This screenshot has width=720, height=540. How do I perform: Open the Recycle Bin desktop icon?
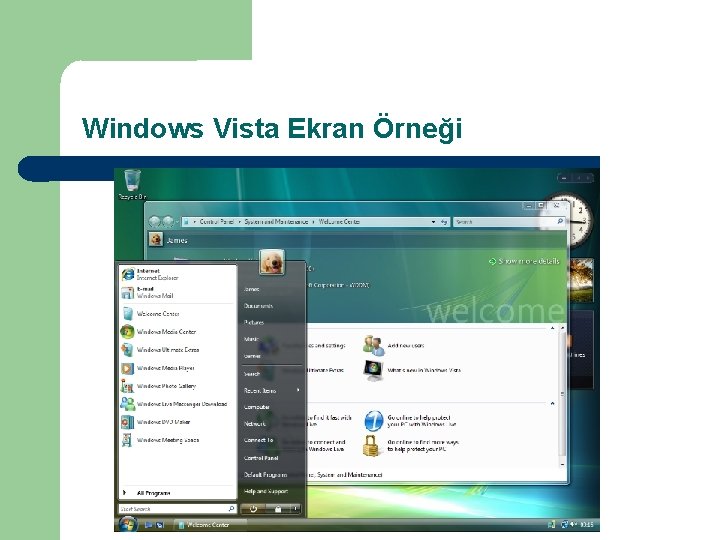[x=132, y=184]
